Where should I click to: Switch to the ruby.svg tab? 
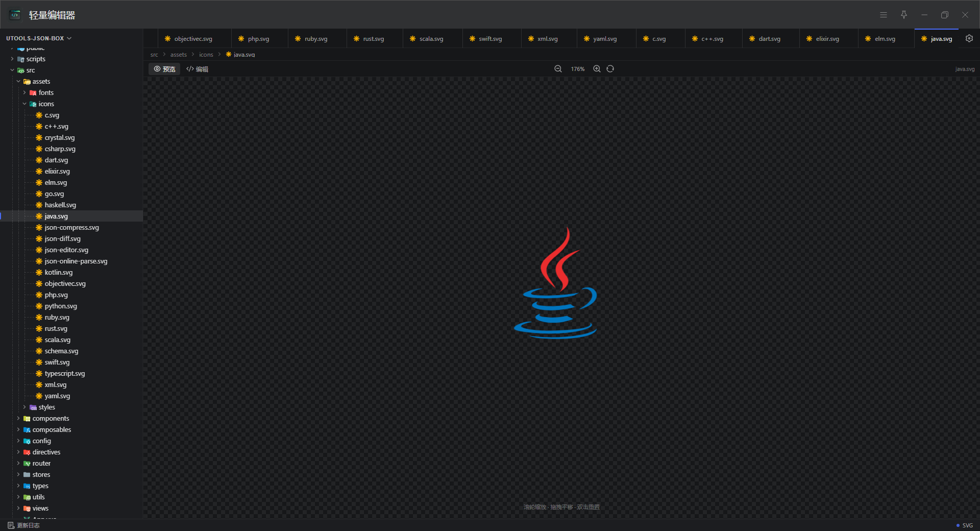pyautogui.click(x=316, y=39)
